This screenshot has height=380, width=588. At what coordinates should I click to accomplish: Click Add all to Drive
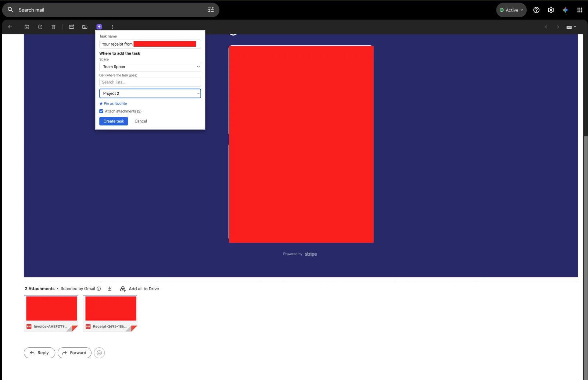click(x=140, y=289)
